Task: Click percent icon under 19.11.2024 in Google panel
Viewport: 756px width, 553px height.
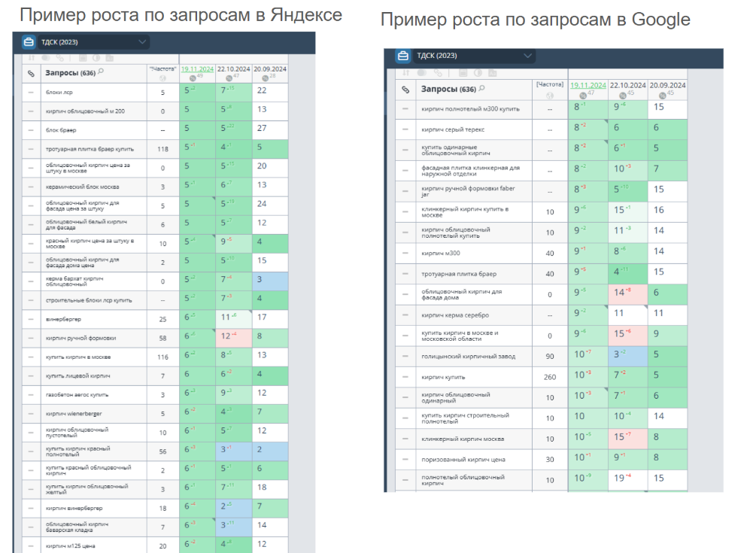Action: point(584,96)
